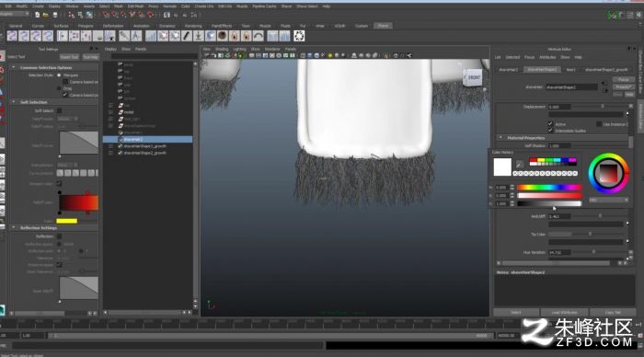Click the dark brown hair sphere shelf icon
This screenshot has height=357, width=644.
(x=223, y=36)
